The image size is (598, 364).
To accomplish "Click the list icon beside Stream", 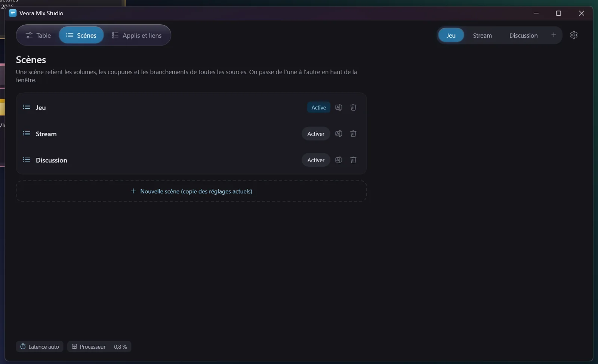I will 27,133.
